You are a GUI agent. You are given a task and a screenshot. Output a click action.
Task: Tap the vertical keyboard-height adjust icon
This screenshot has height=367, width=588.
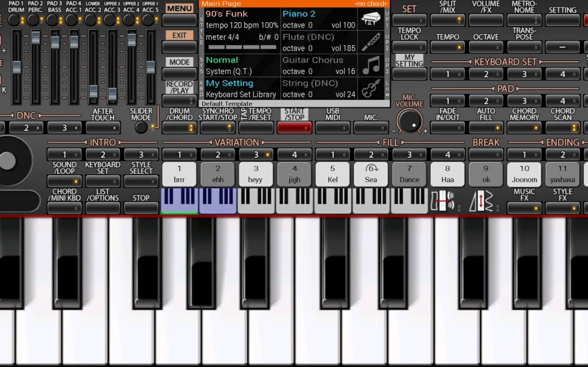click(481, 200)
